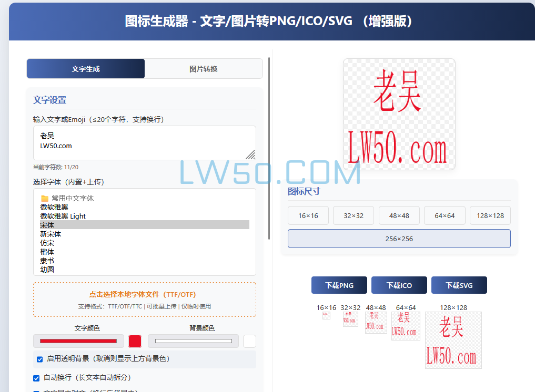Image resolution: width=535 pixels, height=392 pixels.
Task: Select the 微软雅黑 Light font
Action: click(x=62, y=216)
